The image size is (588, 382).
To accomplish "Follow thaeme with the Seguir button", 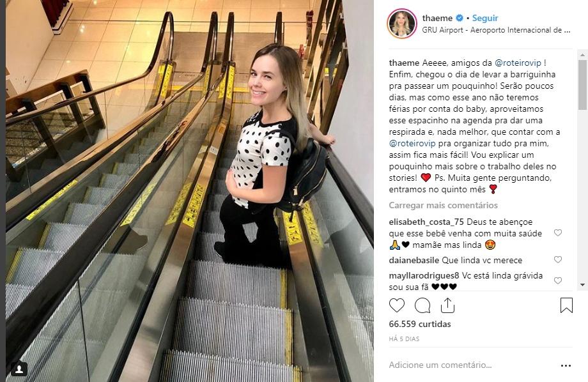I will [485, 18].
